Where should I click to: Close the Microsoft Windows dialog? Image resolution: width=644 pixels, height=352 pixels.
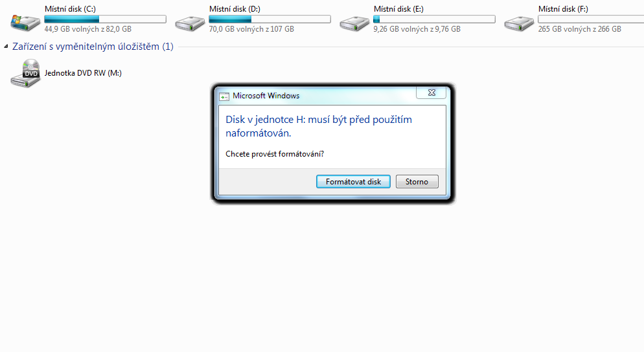pyautogui.click(x=431, y=93)
